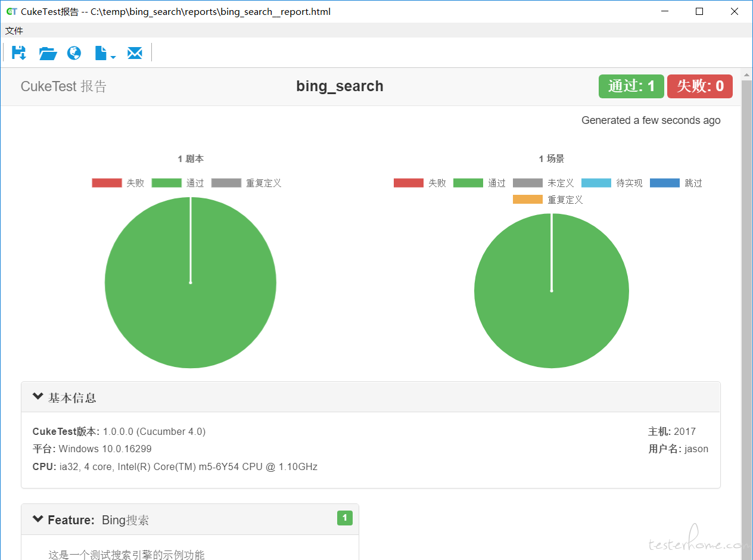The height and width of the screenshot is (560, 753).
Task: Click the save report icon in toolbar
Action: coord(19,53)
